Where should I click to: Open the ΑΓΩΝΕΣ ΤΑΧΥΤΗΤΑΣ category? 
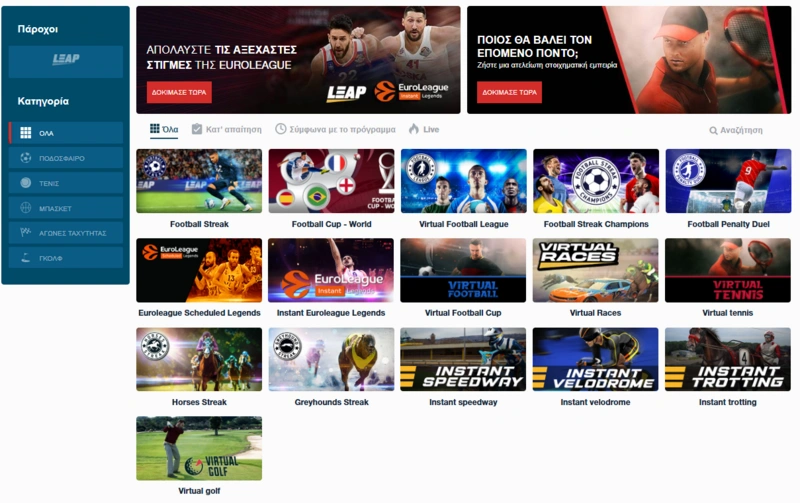(66, 233)
